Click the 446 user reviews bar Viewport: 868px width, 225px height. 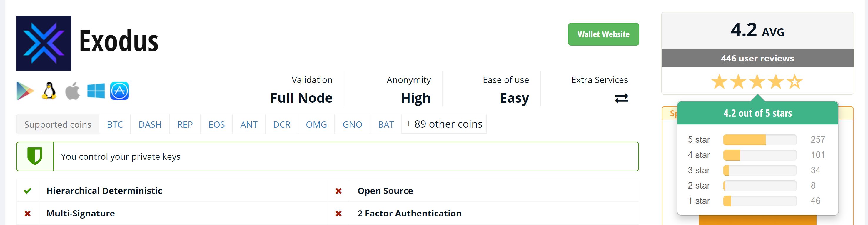point(757,58)
